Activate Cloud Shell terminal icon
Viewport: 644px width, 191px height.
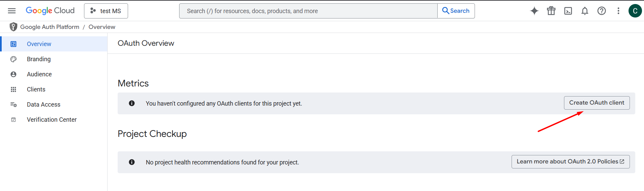[568, 11]
